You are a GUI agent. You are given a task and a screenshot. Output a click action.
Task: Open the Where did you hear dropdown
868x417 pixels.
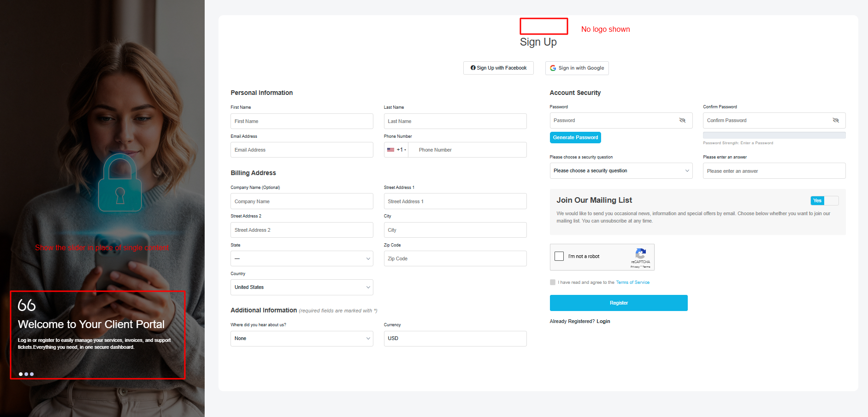click(x=301, y=338)
